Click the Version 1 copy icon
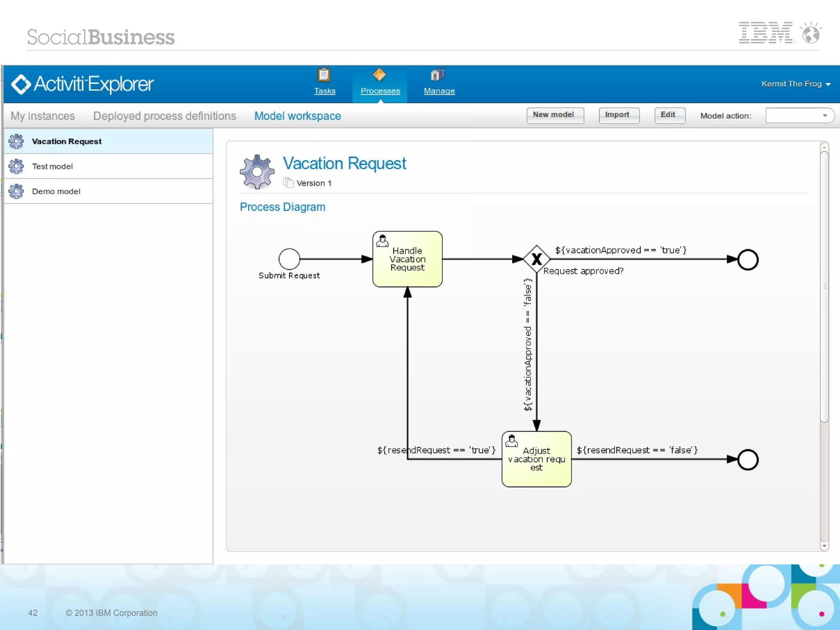Screen dimensions: 840x630 click(x=288, y=183)
